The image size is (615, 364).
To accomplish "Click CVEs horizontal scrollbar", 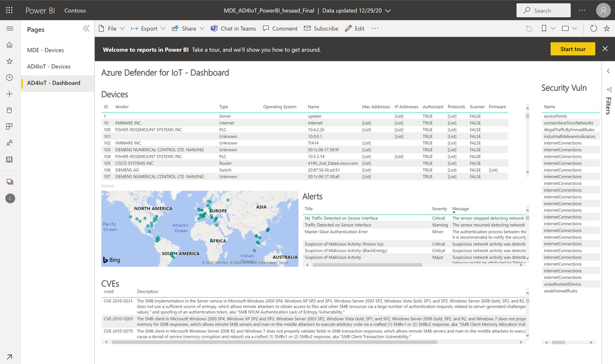I will pos(274,342).
